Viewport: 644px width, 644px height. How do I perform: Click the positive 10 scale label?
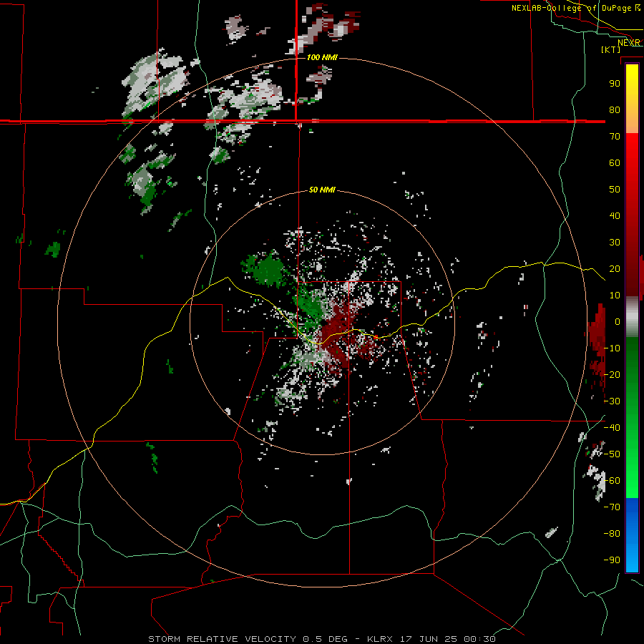coord(615,296)
